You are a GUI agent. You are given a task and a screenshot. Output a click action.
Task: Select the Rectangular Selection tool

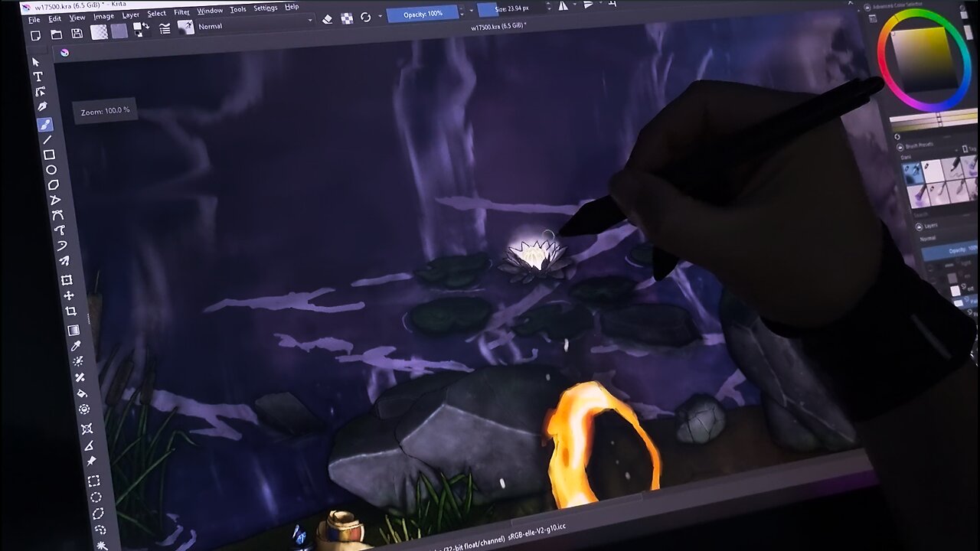(x=93, y=481)
